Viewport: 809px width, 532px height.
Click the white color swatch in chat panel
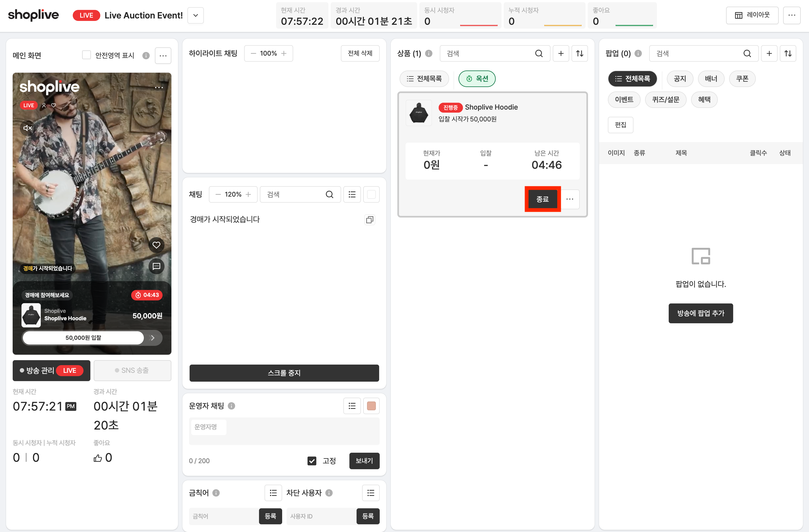click(x=371, y=194)
